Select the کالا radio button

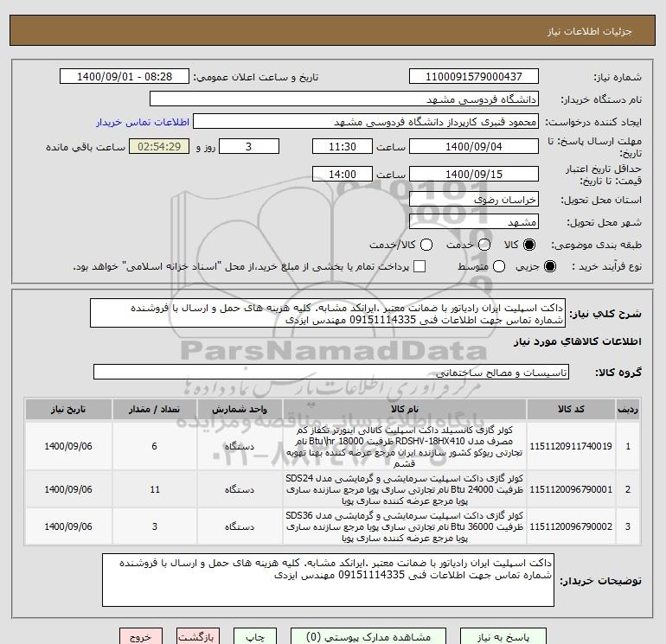(529, 245)
